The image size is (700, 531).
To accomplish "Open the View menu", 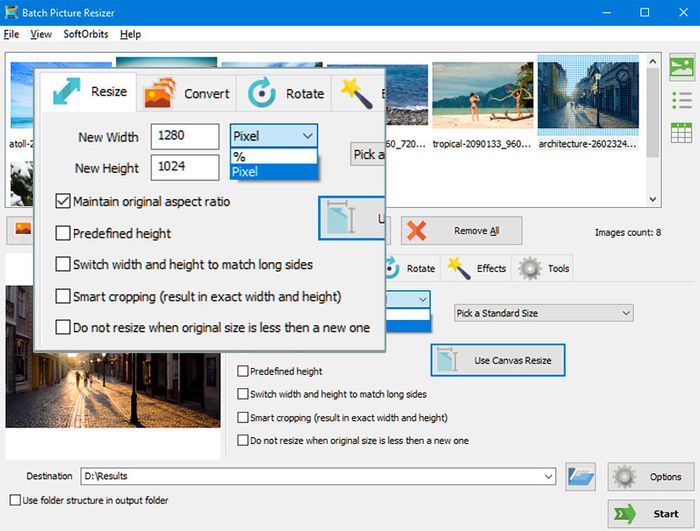I will [41, 34].
